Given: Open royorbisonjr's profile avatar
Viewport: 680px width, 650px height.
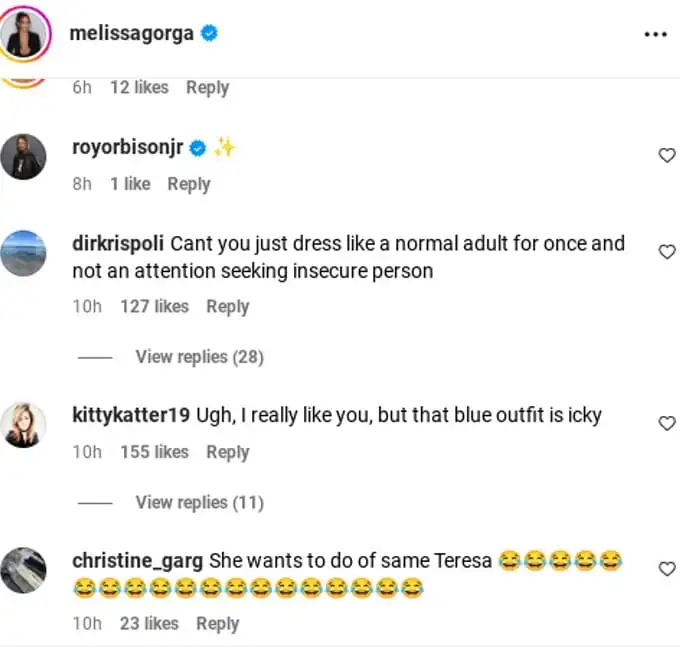Looking at the screenshot, I should pos(23,157).
